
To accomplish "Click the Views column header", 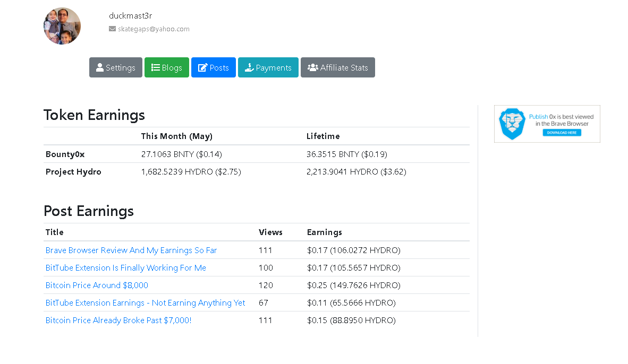I will tap(270, 232).
